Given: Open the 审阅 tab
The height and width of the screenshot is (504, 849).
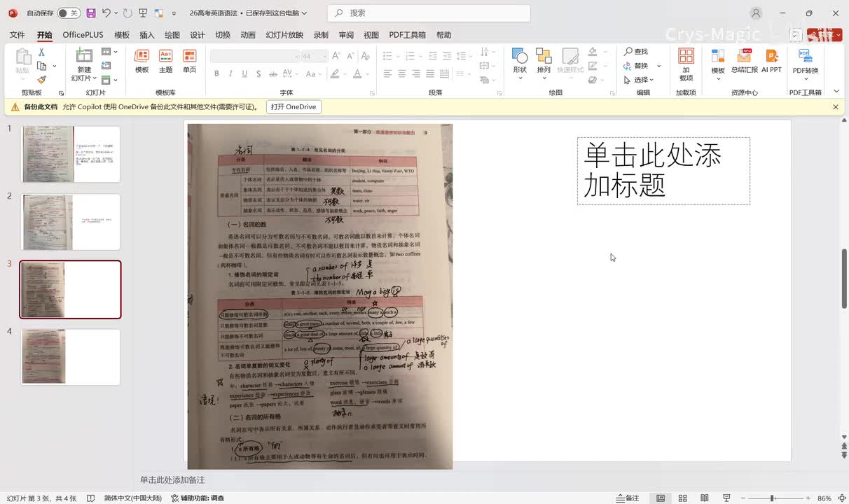Looking at the screenshot, I should [x=346, y=35].
